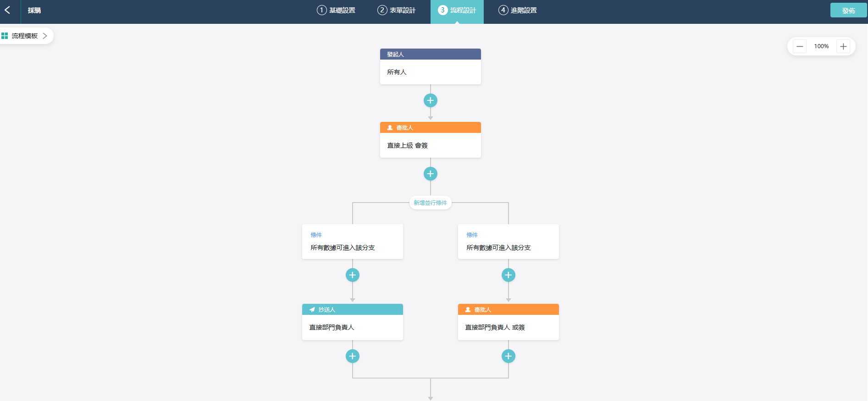The width and height of the screenshot is (868, 401).
Task: Open the left 條件 branch card
Action: [x=352, y=242]
